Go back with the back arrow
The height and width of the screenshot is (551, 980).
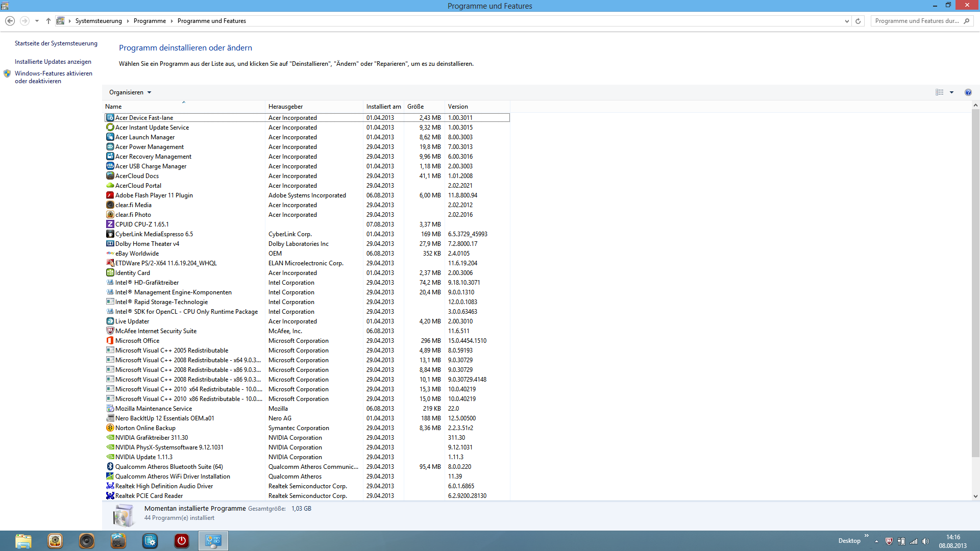click(x=10, y=21)
